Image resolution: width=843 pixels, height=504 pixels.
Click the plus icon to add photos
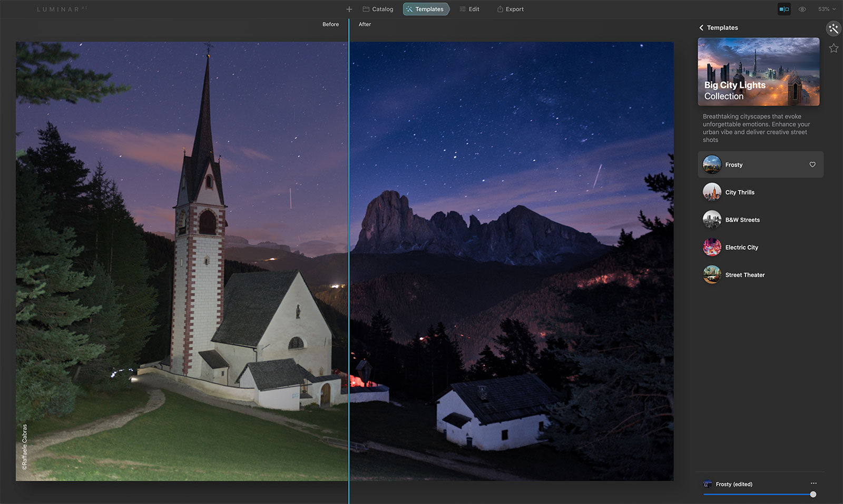[349, 9]
